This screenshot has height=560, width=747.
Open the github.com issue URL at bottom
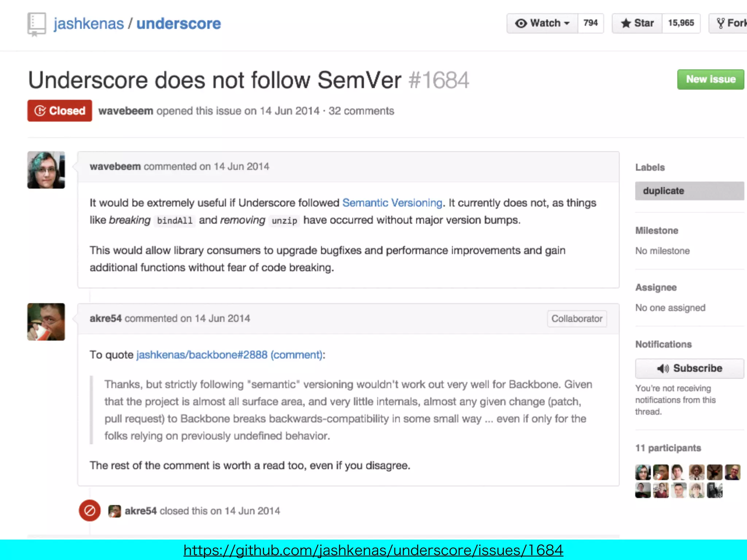[x=373, y=550]
